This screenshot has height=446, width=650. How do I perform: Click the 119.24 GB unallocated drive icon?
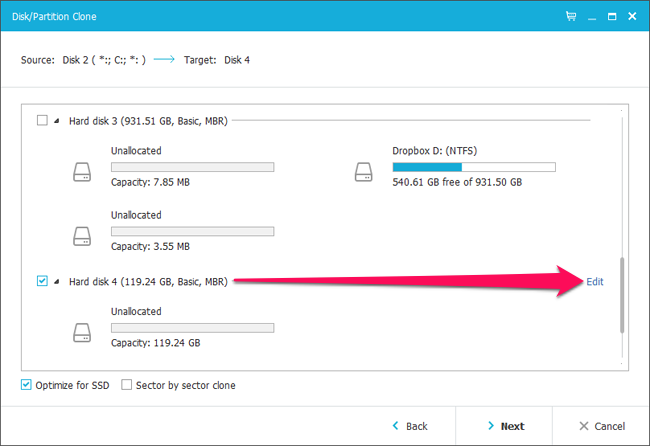pos(81,330)
